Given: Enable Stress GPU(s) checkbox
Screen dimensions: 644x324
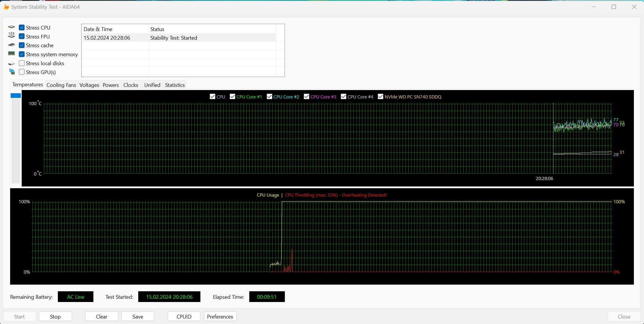Looking at the screenshot, I should point(22,72).
